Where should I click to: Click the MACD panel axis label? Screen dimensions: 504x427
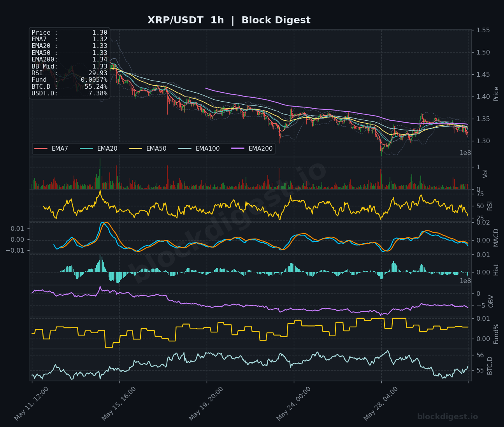[x=496, y=237]
